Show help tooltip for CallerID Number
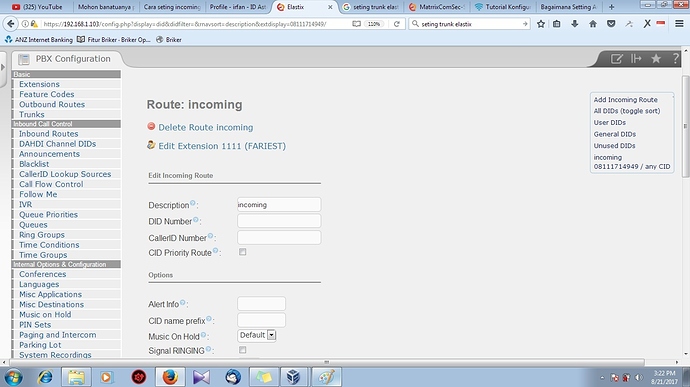Image resolution: width=690 pixels, height=387 pixels. point(210,236)
